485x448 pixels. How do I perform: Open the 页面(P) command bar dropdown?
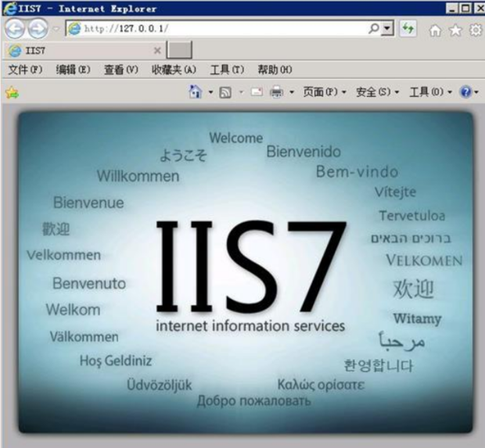[325, 91]
